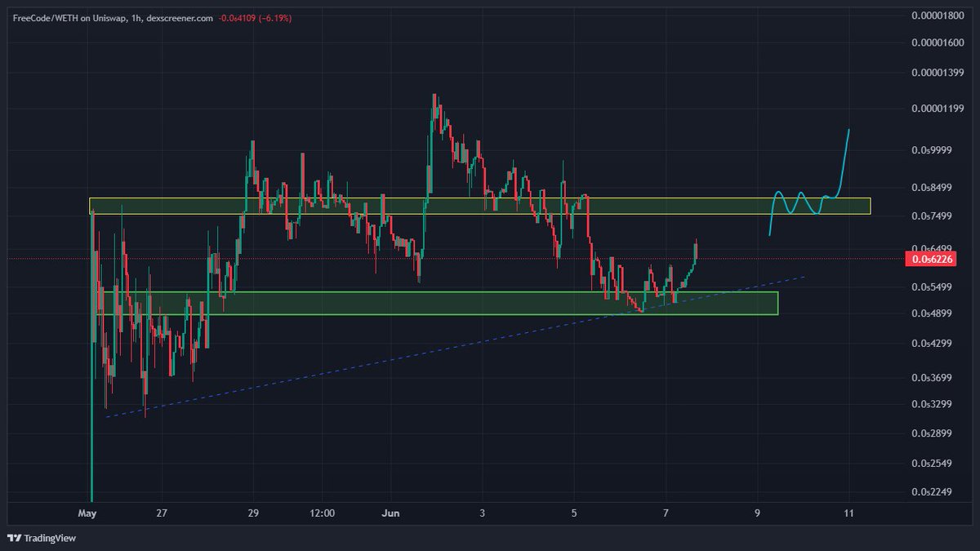This screenshot has width=980, height=551.
Task: Click the 5 date label on time axis
Action: (x=574, y=513)
